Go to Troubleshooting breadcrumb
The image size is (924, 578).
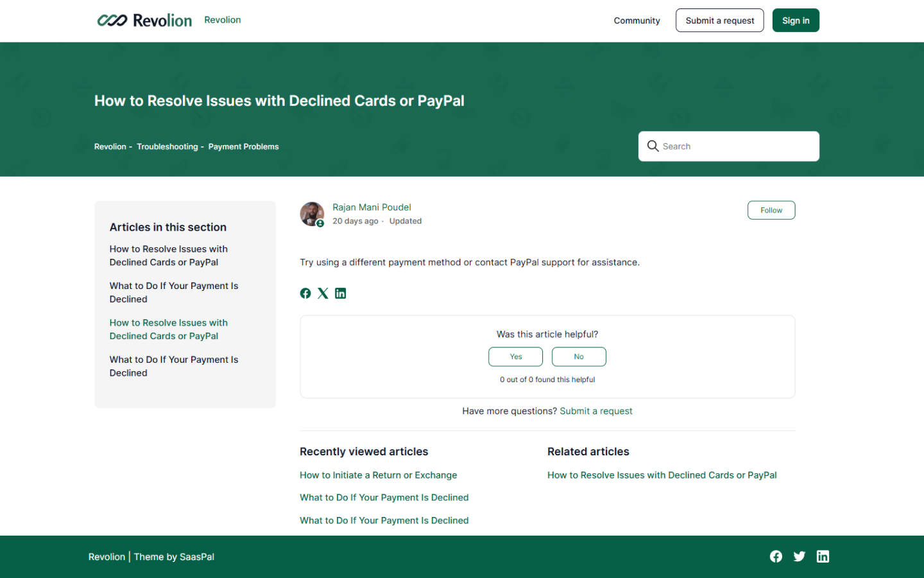click(x=167, y=146)
